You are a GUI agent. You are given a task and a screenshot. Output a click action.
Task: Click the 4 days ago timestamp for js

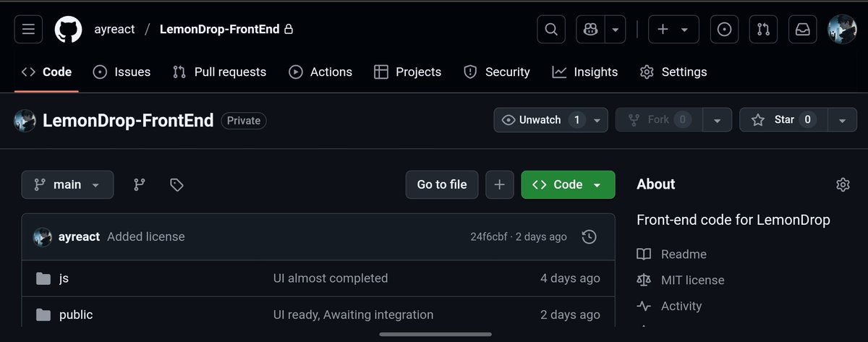pyautogui.click(x=570, y=278)
